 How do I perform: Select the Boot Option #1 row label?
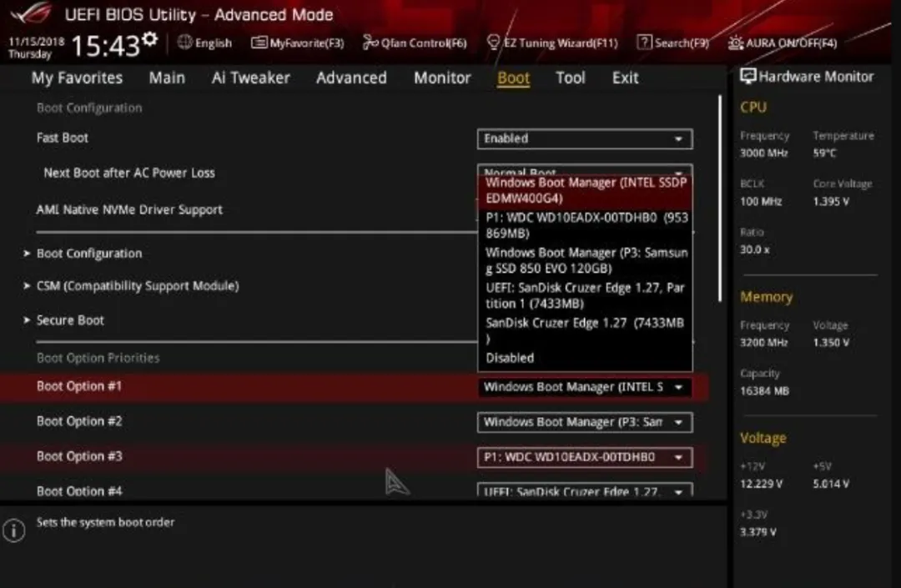tap(79, 386)
